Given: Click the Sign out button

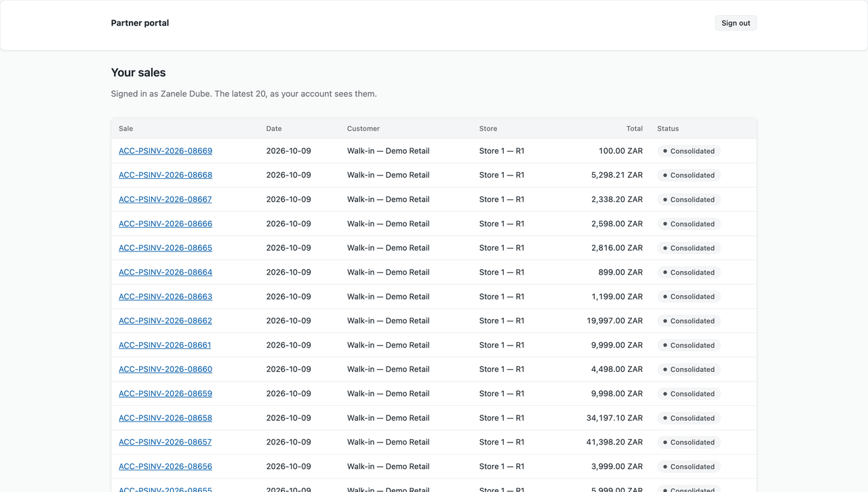Looking at the screenshot, I should point(736,23).
